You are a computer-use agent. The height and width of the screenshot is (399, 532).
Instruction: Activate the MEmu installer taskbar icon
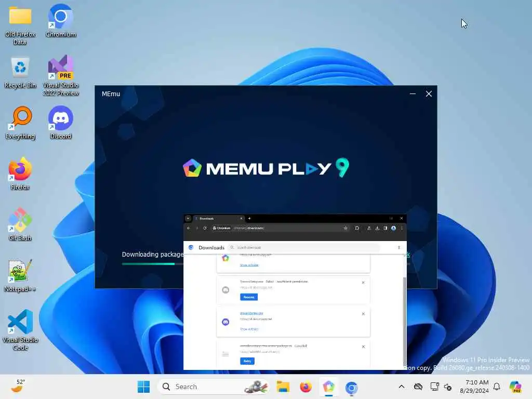pyautogui.click(x=328, y=387)
